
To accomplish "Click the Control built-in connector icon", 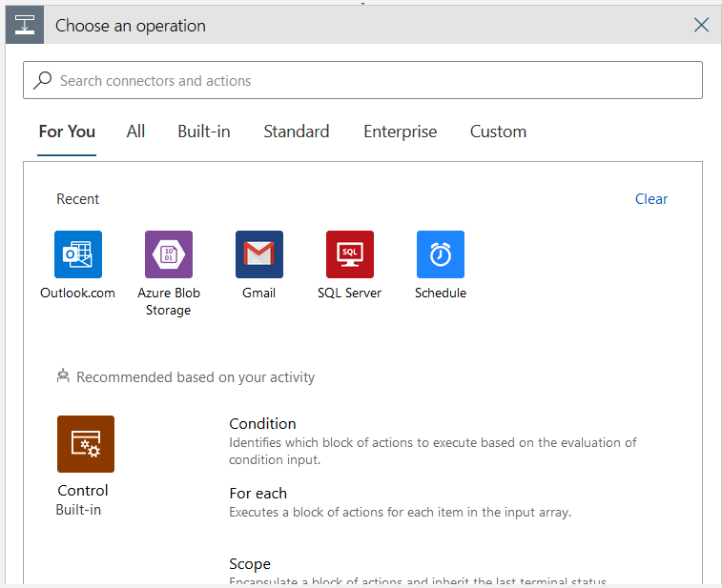I will coord(86,444).
